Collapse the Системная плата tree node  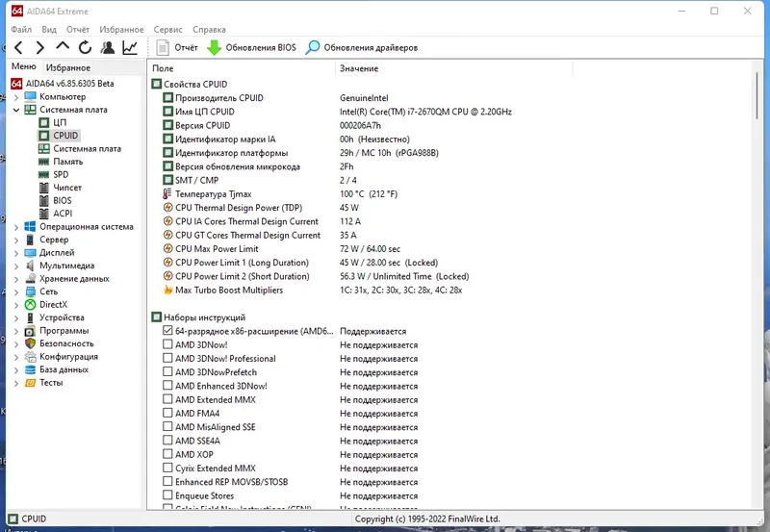[16, 110]
